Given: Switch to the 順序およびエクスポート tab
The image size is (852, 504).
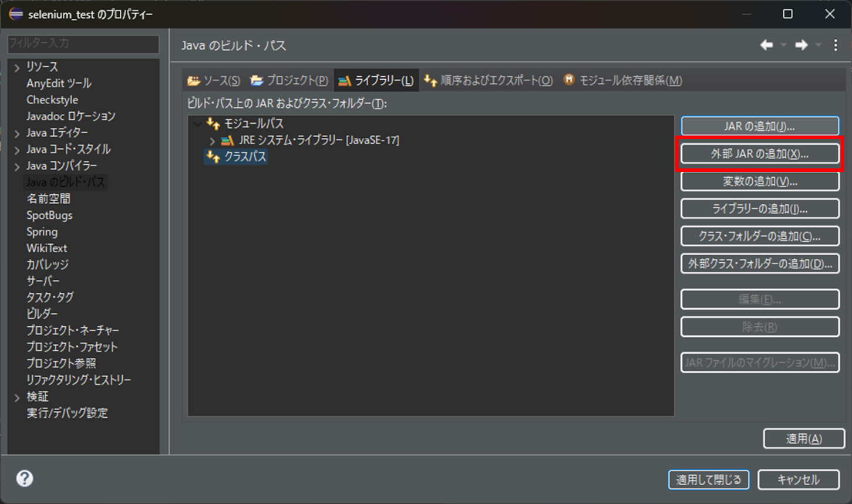Looking at the screenshot, I should 488,80.
